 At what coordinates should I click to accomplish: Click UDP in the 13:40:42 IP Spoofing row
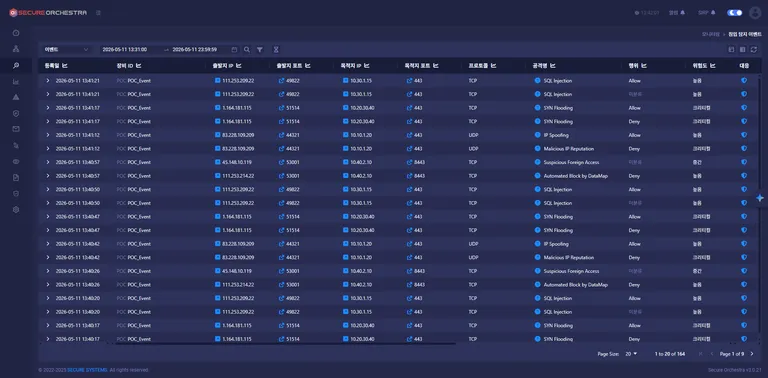pyautogui.click(x=473, y=243)
